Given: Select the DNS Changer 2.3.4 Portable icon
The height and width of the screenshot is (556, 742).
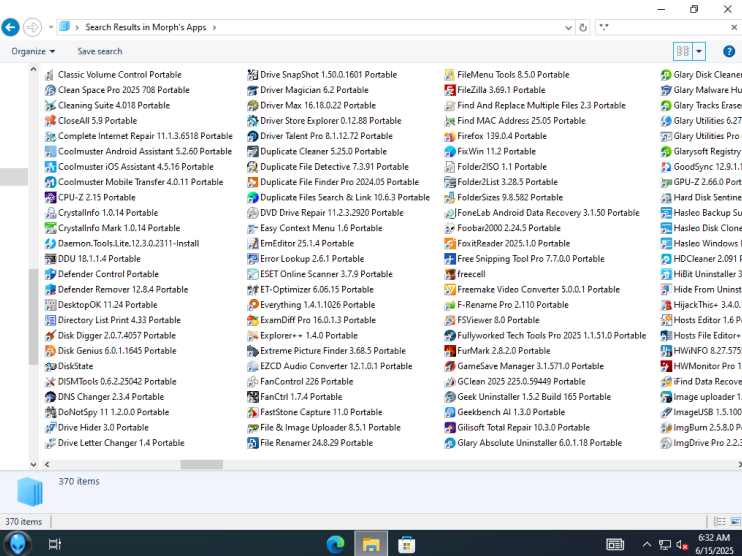Looking at the screenshot, I should click(50, 397).
